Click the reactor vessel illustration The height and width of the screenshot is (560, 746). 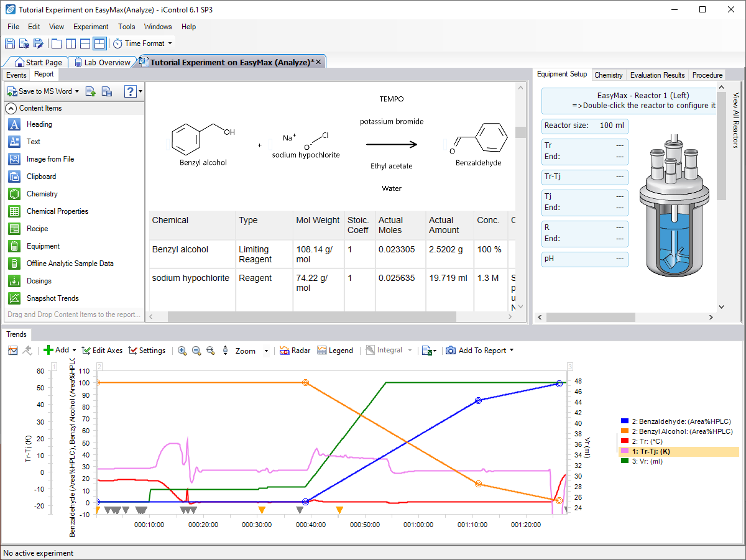tap(673, 206)
